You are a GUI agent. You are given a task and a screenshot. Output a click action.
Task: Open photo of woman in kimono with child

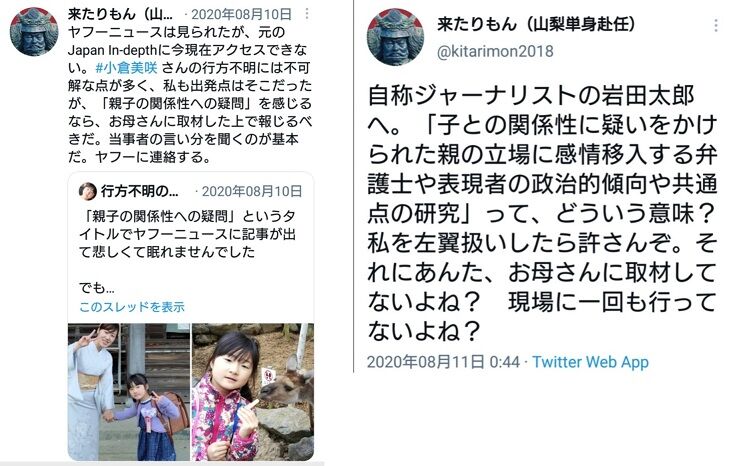[x=129, y=392]
